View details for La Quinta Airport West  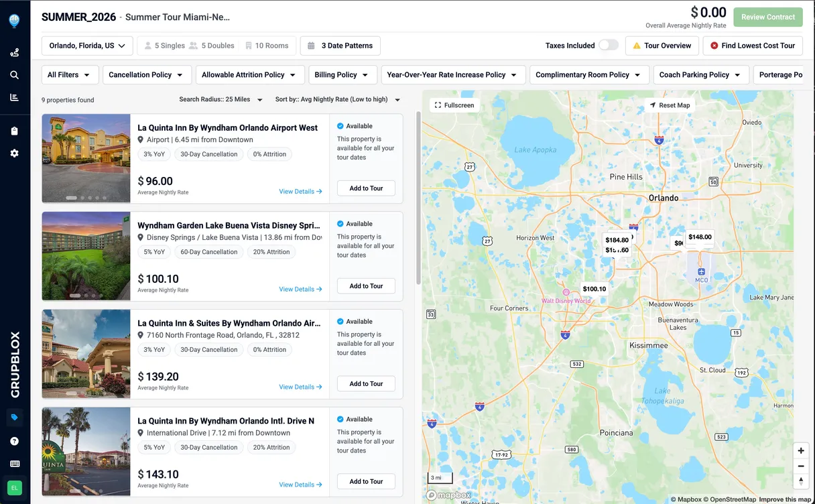pos(300,192)
